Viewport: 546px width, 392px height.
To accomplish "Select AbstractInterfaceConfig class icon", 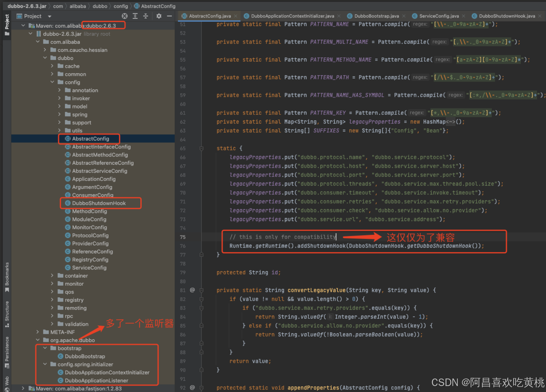I will [x=67, y=147].
